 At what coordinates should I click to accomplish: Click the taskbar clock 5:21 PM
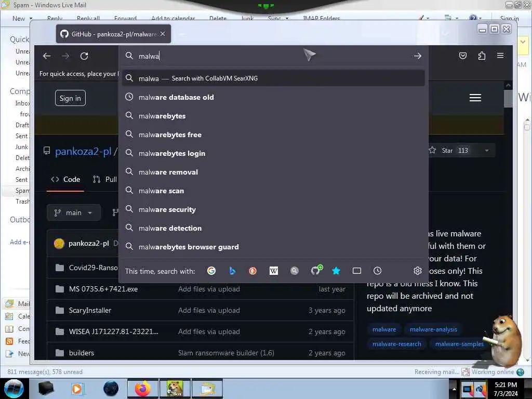point(506,385)
